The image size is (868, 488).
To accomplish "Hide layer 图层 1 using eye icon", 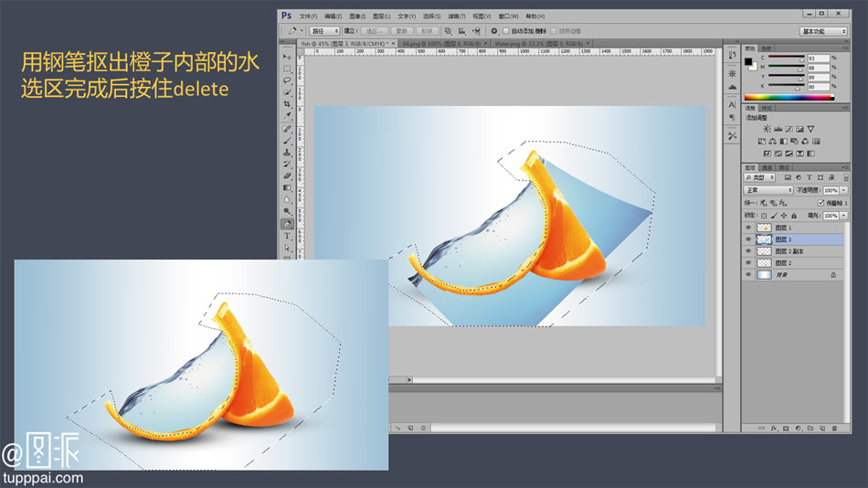I will tap(748, 228).
